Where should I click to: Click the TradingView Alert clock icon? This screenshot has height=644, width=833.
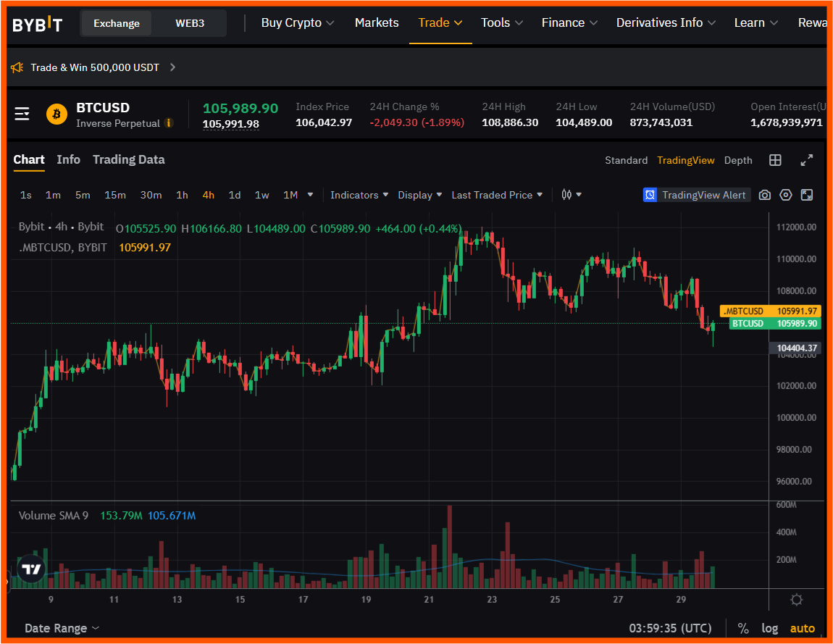(650, 195)
